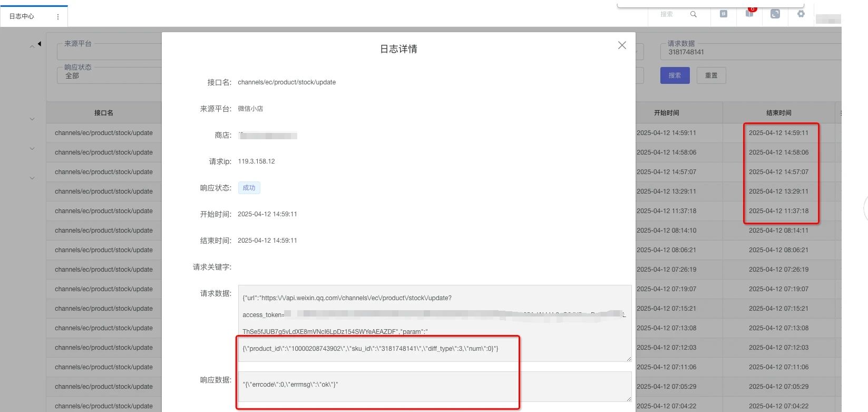Select dialog 开始时间 value 2025-04-12 14:59:11
The height and width of the screenshot is (412, 868).
click(x=267, y=214)
